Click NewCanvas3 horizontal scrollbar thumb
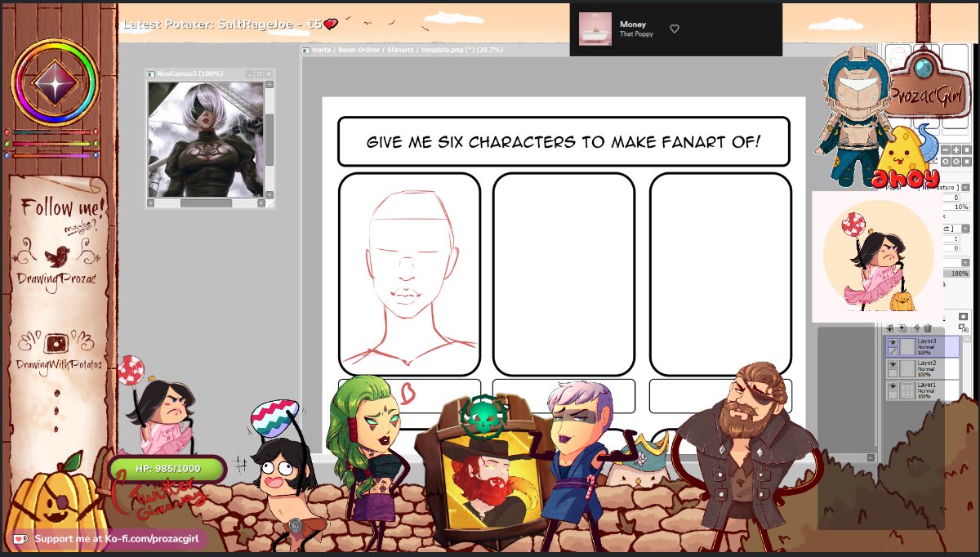 [206, 203]
